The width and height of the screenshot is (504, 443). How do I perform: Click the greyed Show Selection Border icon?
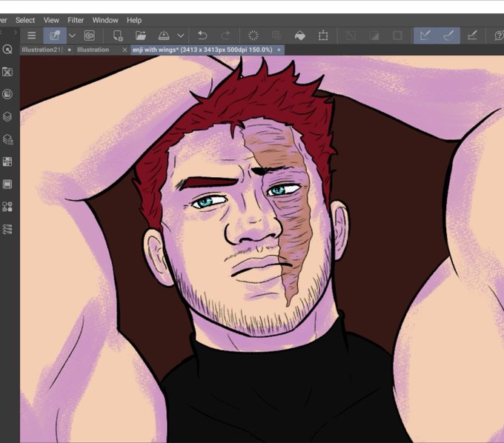point(397,36)
